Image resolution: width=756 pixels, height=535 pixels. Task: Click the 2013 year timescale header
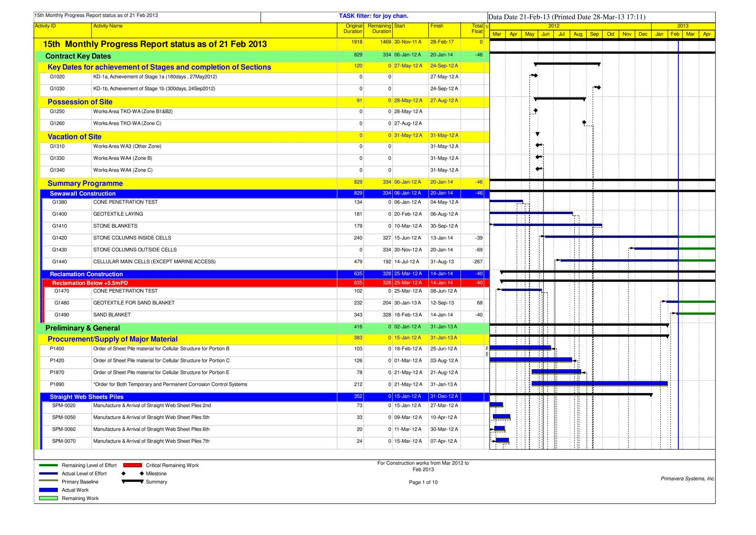tap(683, 26)
